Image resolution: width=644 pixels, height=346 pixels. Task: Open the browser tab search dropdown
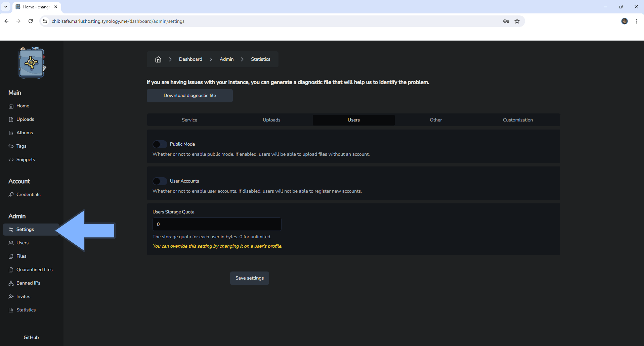pos(5,7)
